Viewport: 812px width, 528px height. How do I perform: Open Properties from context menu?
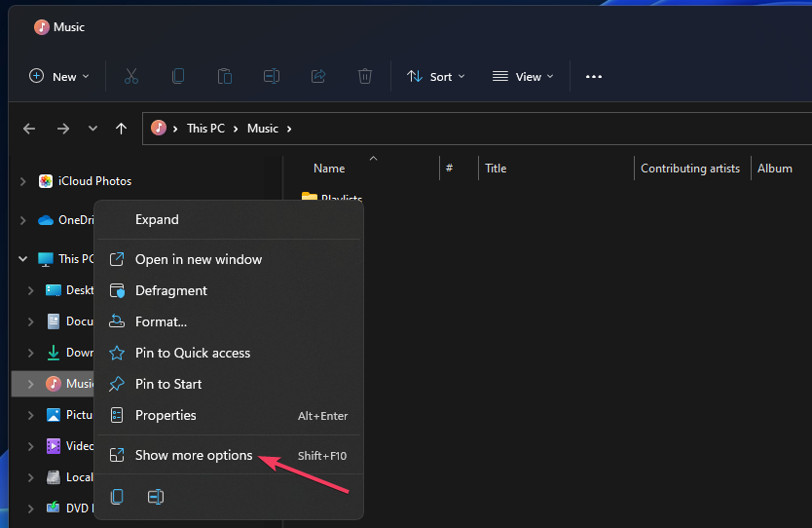click(229, 415)
